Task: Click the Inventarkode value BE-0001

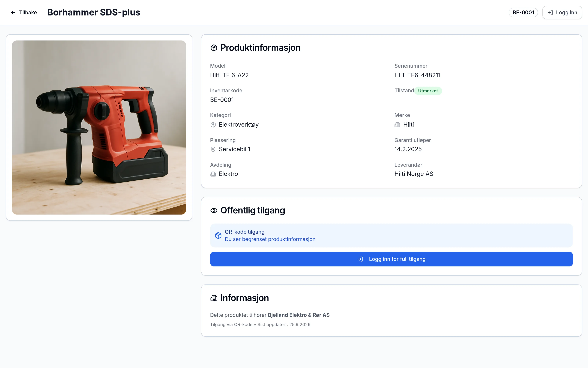Action: pos(222,100)
